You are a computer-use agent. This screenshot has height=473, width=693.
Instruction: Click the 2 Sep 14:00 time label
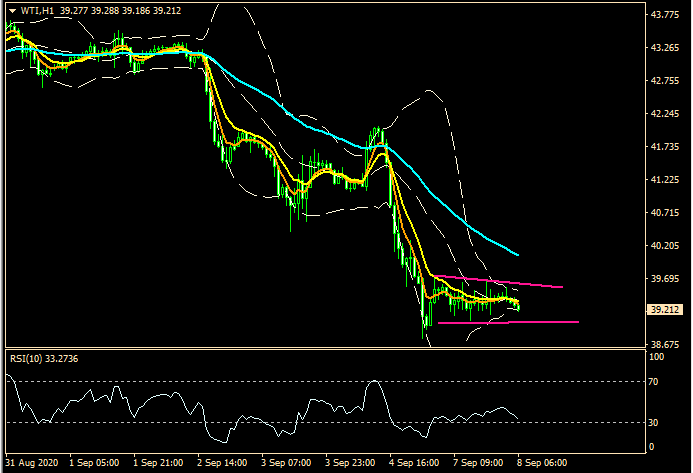[x=225, y=464]
